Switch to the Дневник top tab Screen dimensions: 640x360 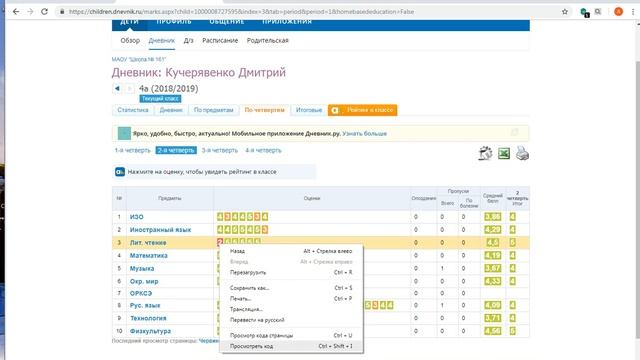point(162,40)
